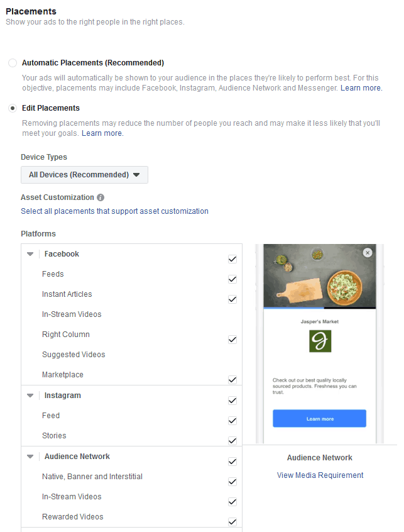Screen dimensions: 404x532
Task: Open the View Media Requirement link
Action: (320, 475)
